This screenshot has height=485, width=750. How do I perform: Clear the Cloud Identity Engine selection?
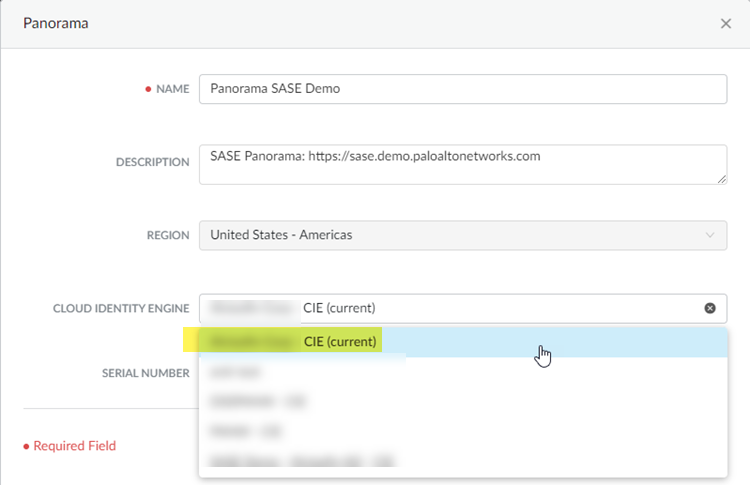coord(710,308)
